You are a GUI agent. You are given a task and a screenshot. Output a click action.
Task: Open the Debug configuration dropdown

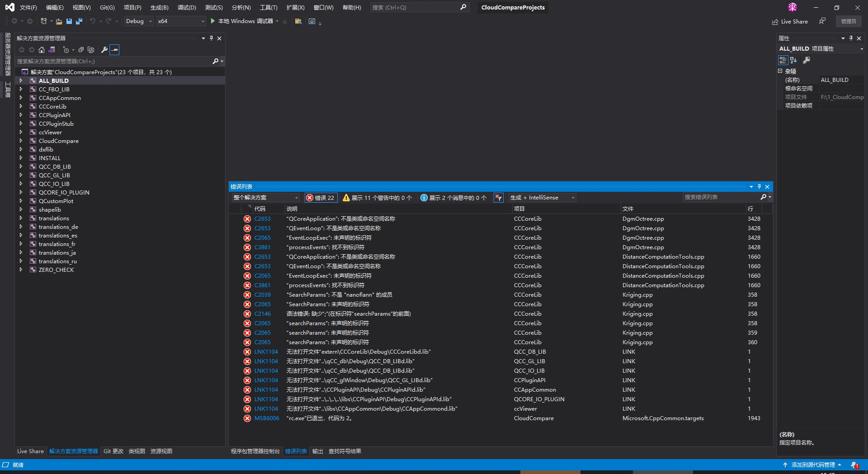coord(139,21)
